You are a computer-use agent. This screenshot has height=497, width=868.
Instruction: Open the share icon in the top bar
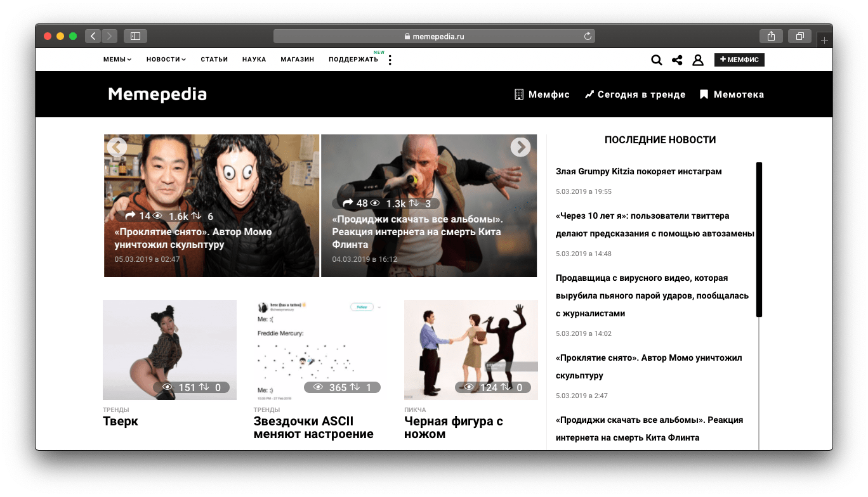tap(677, 60)
